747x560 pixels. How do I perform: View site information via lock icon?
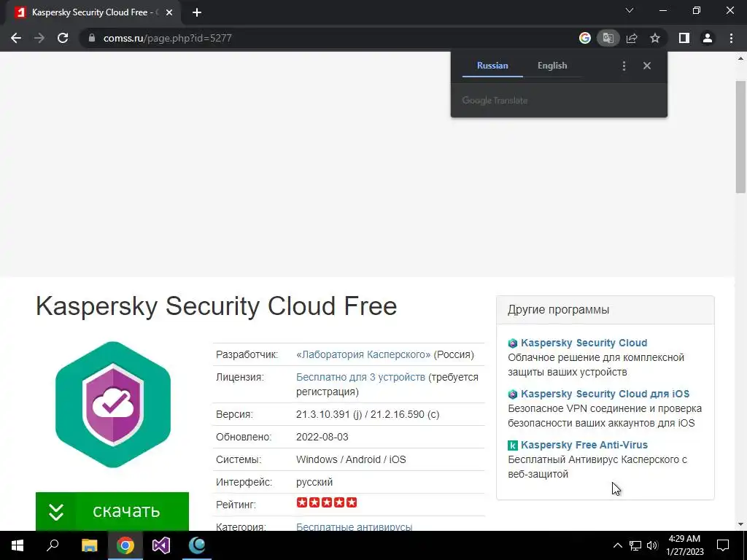click(92, 38)
